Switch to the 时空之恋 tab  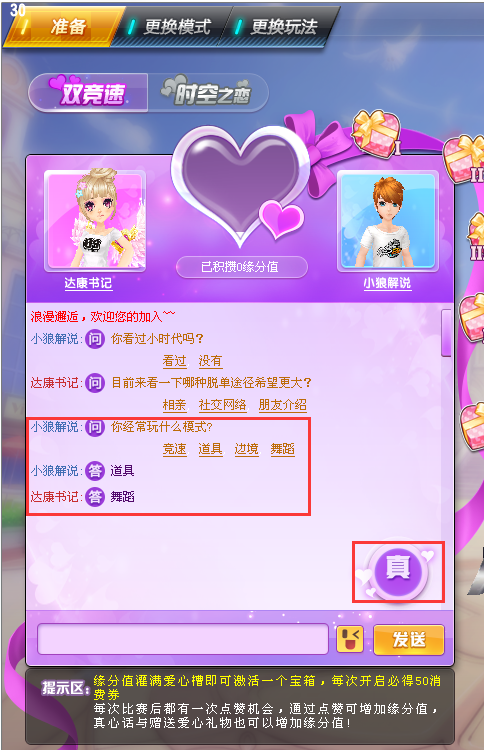click(x=208, y=93)
